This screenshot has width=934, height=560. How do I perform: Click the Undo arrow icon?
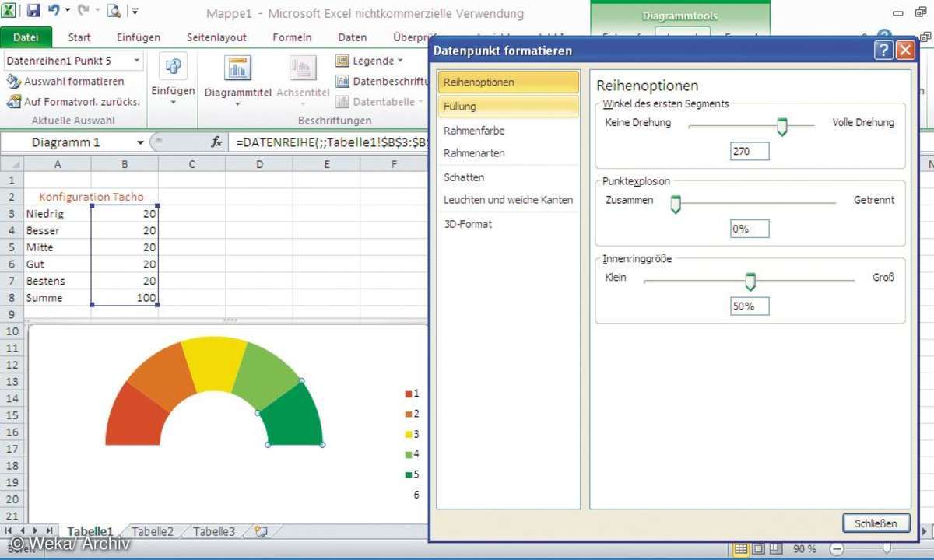[x=54, y=11]
